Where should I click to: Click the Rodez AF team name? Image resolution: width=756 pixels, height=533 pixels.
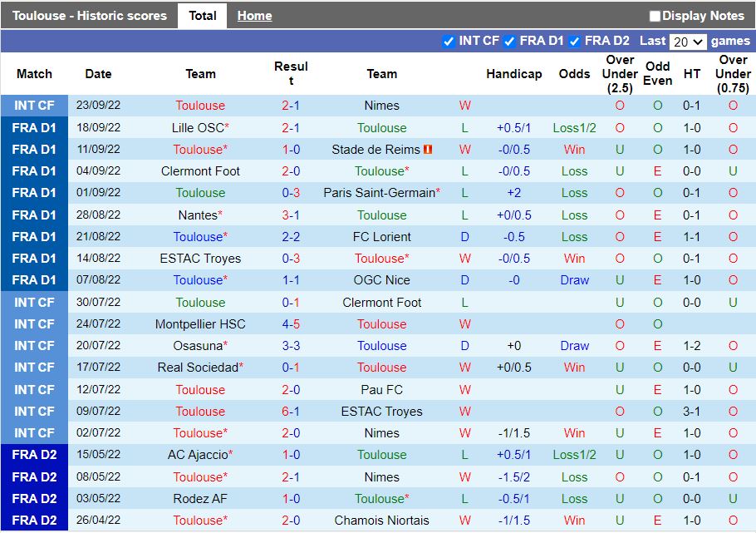[200, 499]
